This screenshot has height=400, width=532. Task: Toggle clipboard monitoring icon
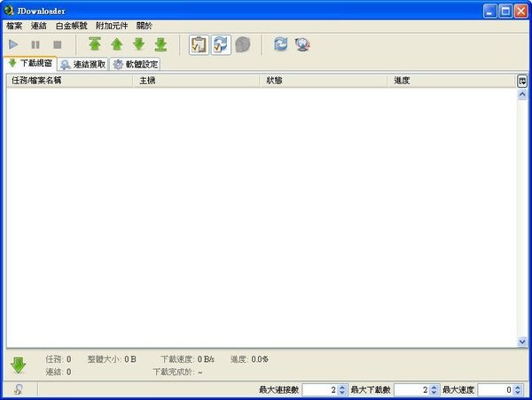tap(199, 44)
